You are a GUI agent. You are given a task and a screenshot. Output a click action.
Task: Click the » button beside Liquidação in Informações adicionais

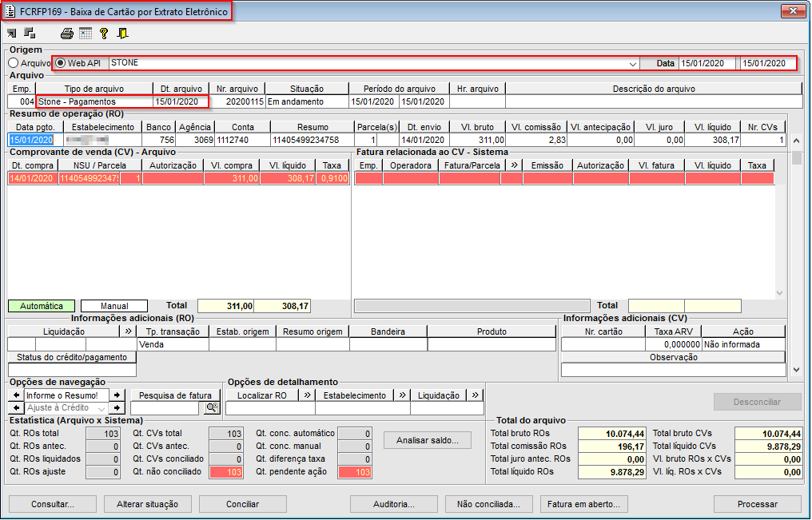tap(129, 331)
